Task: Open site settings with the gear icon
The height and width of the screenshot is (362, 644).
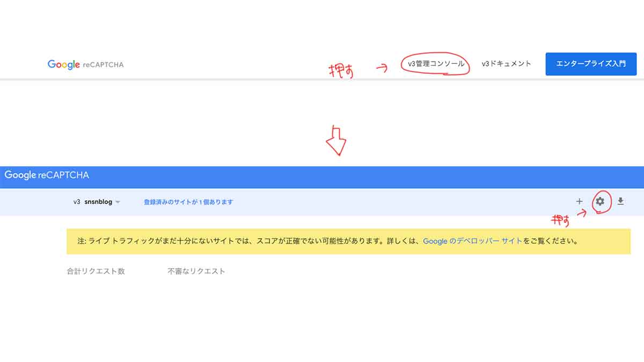Action: tap(600, 202)
